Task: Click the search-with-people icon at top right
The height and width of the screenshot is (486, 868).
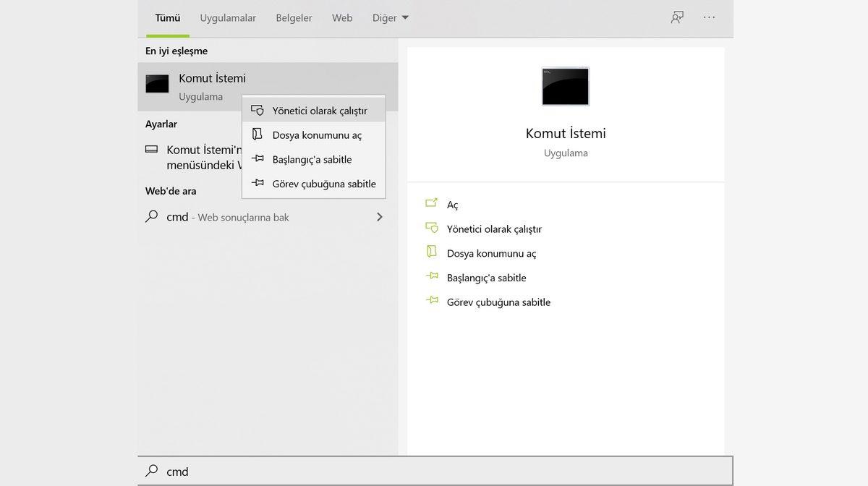Action: (x=676, y=17)
